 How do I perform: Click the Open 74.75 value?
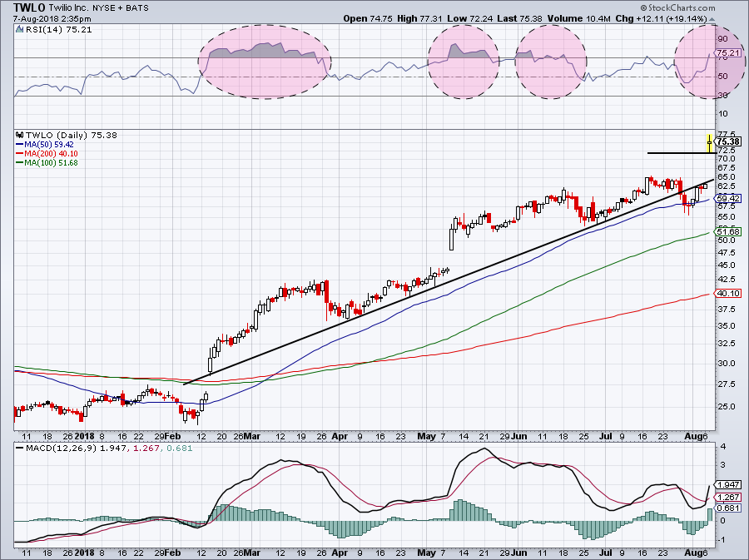coord(368,18)
